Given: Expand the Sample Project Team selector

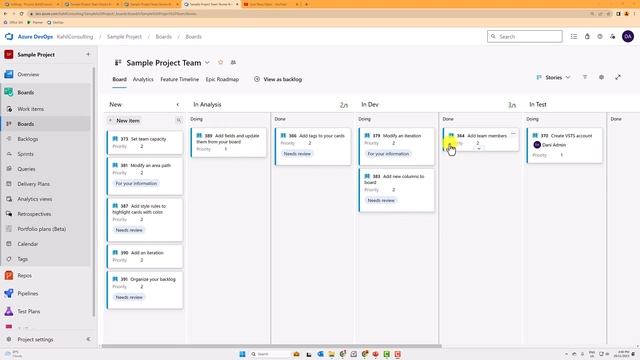Looking at the screenshot, I should click(207, 63).
